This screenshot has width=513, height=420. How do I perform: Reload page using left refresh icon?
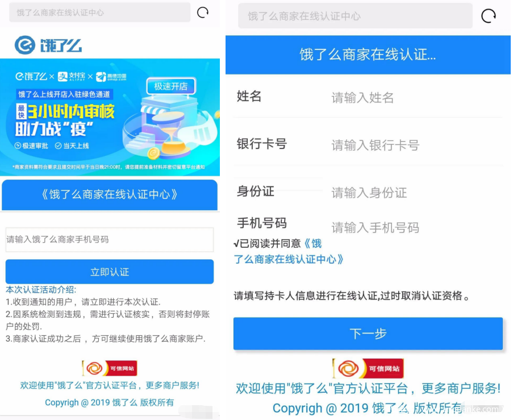[202, 13]
